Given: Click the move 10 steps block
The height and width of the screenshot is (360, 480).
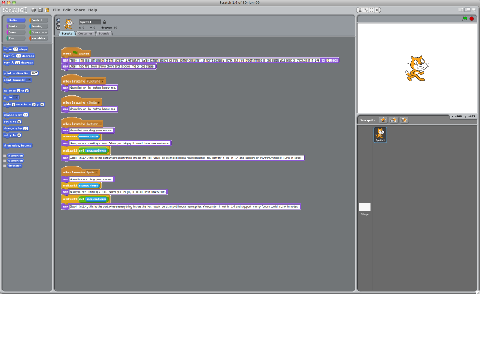Looking at the screenshot, I should pos(16,49).
